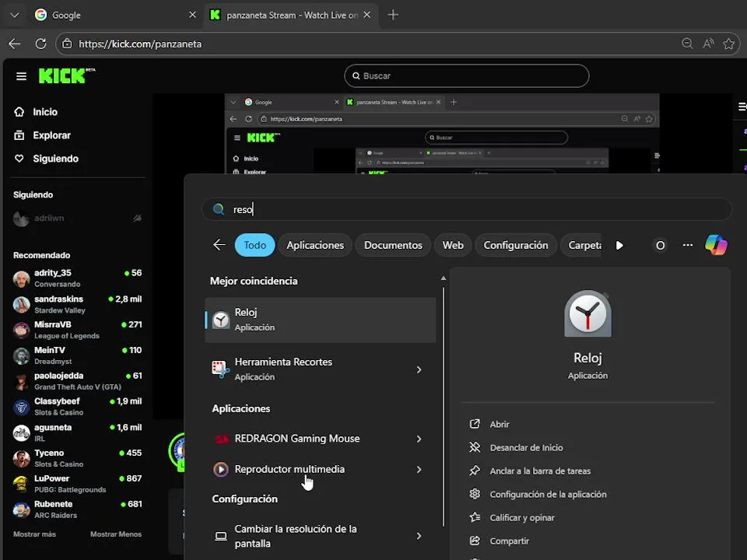Image resolution: width=747 pixels, height=560 pixels.
Task: Reload the kick.com page
Action: point(41,44)
